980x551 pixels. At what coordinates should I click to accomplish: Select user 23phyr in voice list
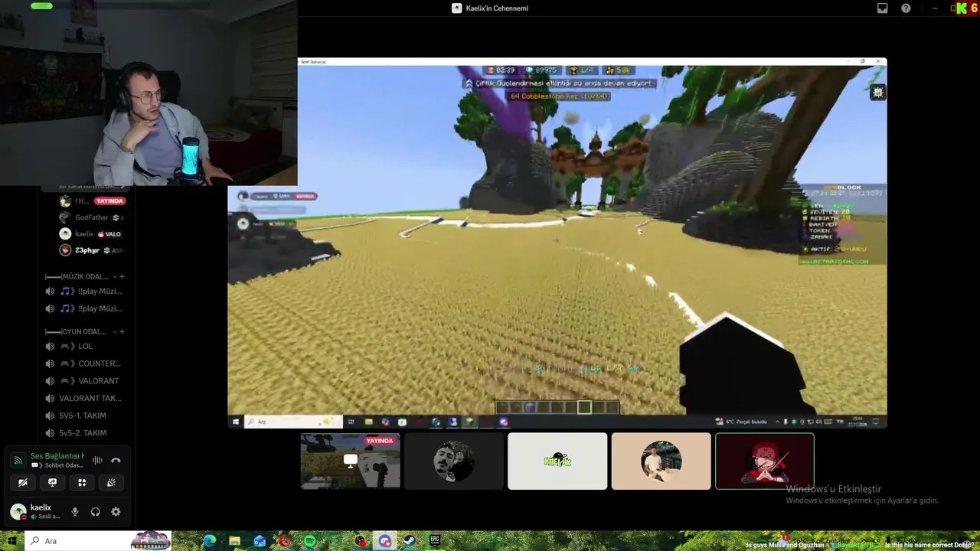tap(93, 250)
